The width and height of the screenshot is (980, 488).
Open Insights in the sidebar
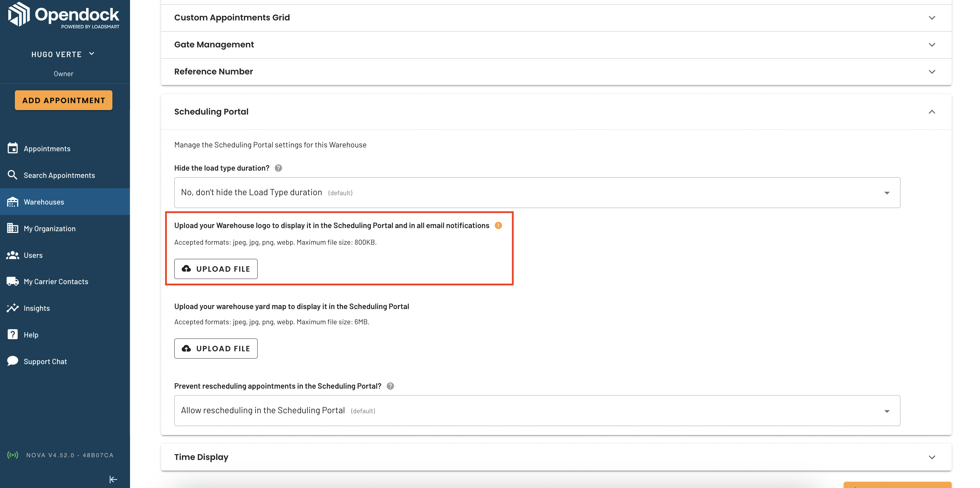[65, 308]
